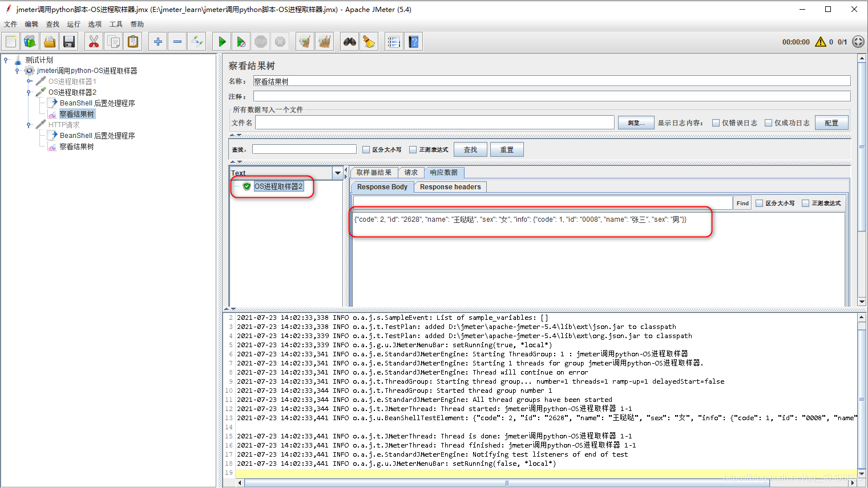Screen dimensions: 868x488
Task: Click the 重置 reset button
Action: [x=506, y=149]
